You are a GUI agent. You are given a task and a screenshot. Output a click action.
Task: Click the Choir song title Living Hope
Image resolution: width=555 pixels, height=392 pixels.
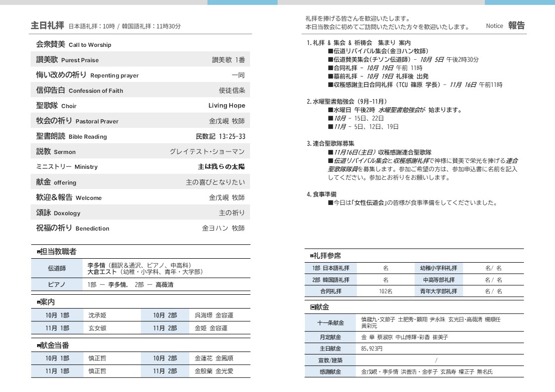coord(226,106)
